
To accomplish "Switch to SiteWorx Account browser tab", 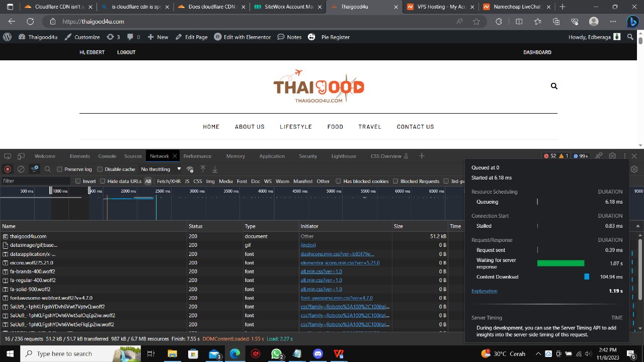I will coord(288,7).
